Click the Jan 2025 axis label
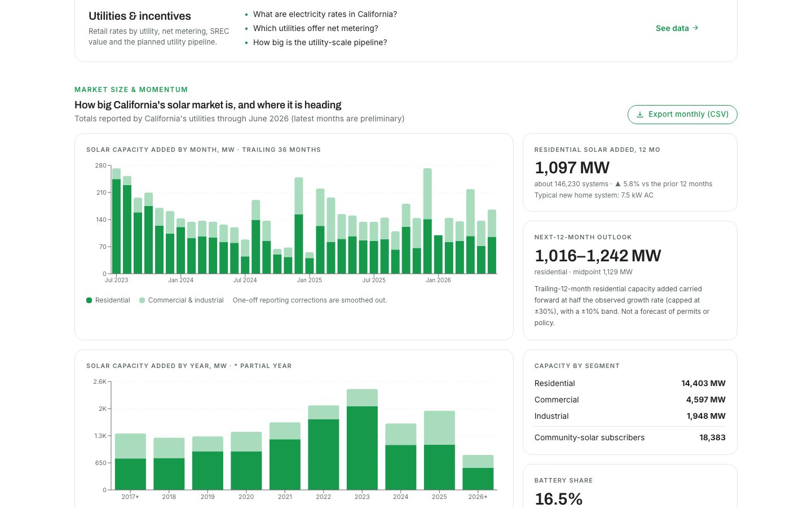Screen dimensions: 812x508 [310, 280]
